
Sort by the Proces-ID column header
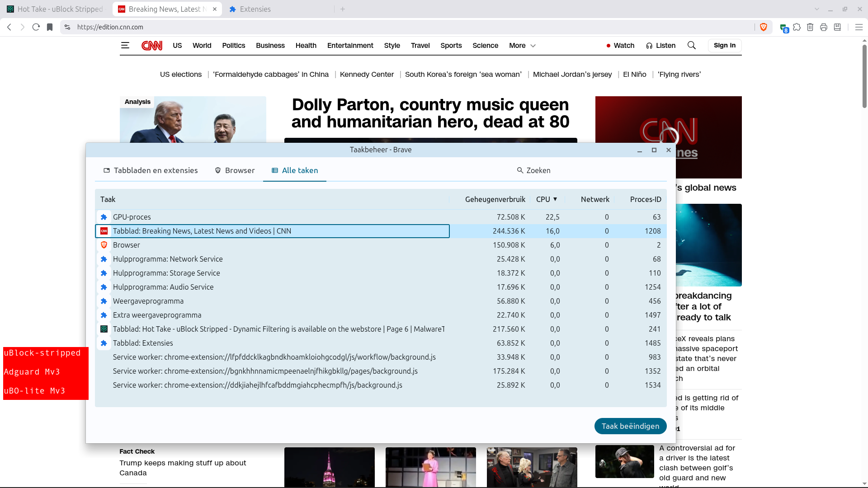click(646, 199)
